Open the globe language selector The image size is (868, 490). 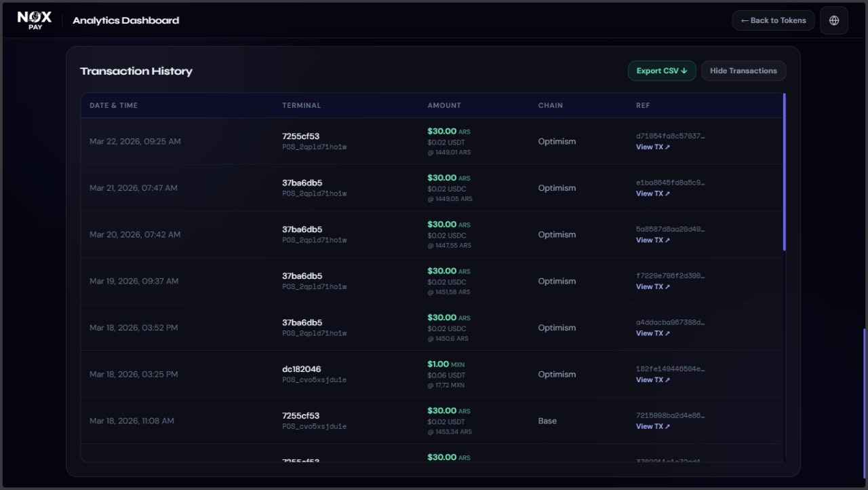coord(834,20)
